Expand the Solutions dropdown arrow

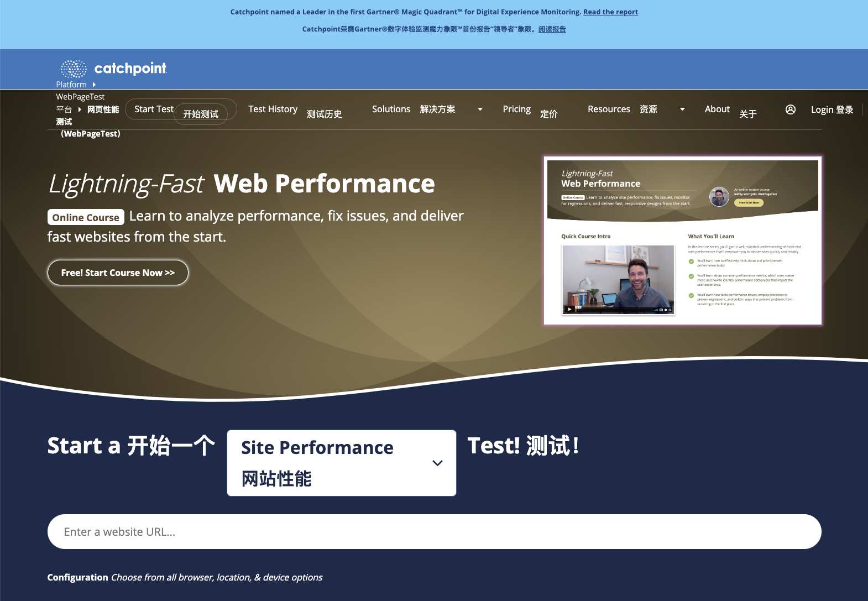(480, 109)
